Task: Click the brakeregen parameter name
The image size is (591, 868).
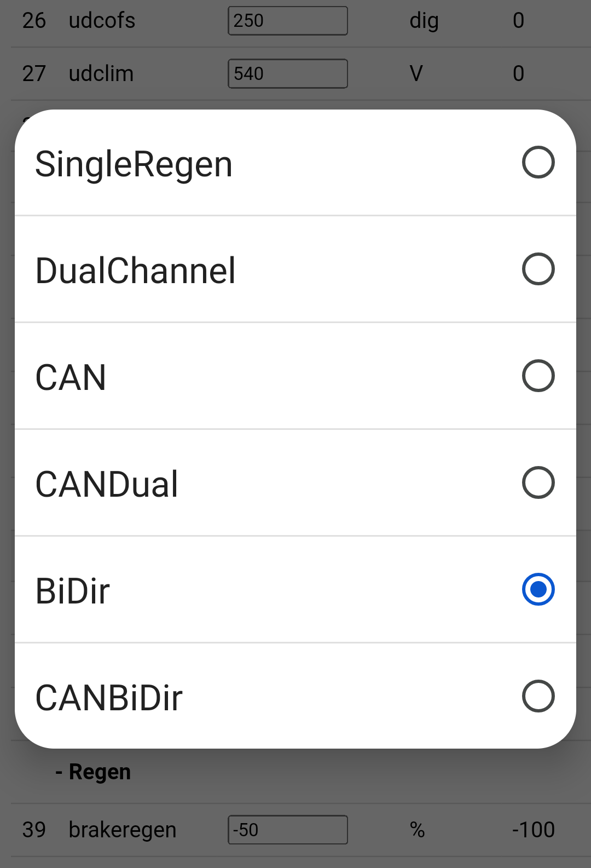Action: (123, 830)
